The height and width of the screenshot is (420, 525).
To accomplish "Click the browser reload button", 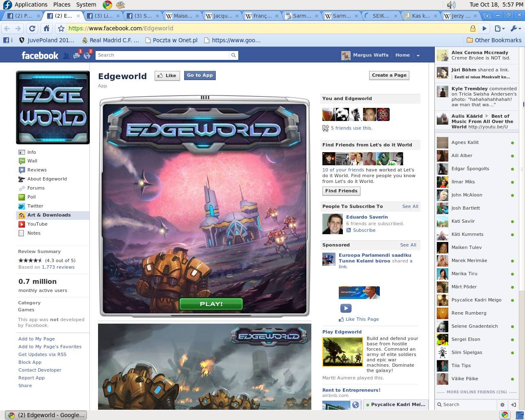I will [x=32, y=28].
